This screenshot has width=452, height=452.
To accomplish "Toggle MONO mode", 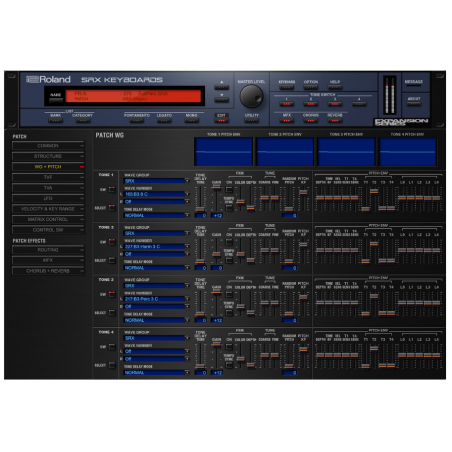I will pos(191,120).
